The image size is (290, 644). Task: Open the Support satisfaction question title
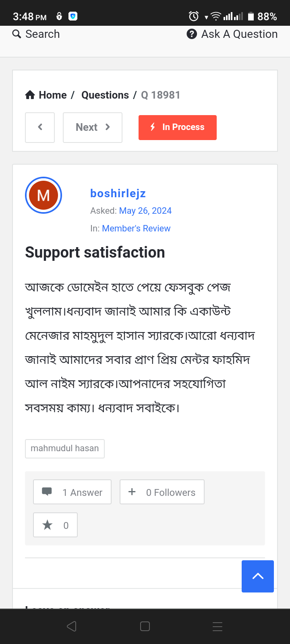point(95,252)
